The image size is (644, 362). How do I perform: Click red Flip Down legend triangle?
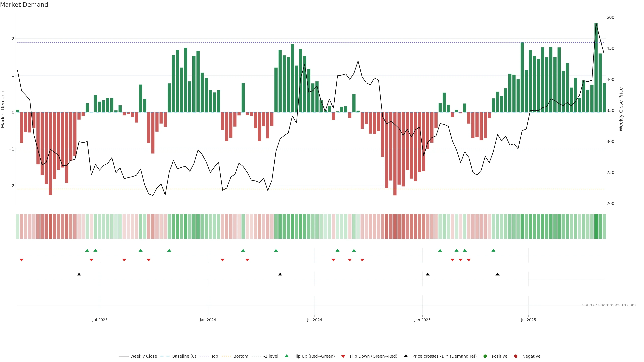(343, 356)
